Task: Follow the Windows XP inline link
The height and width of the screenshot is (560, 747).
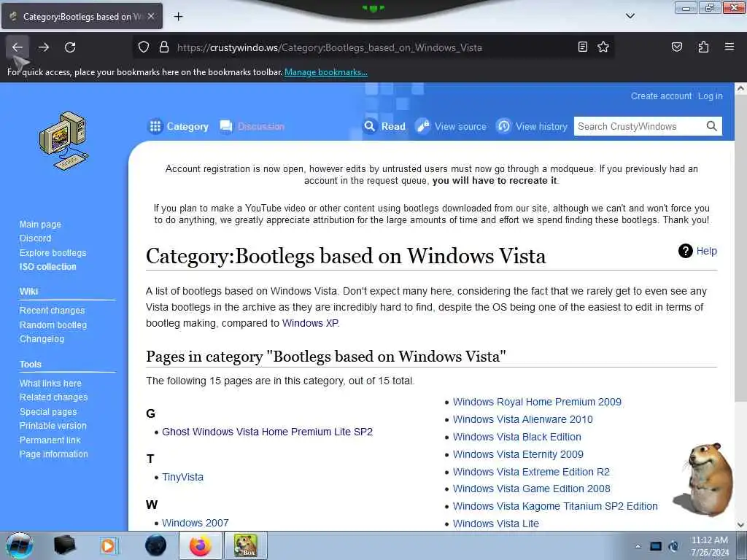Action: pyautogui.click(x=309, y=323)
